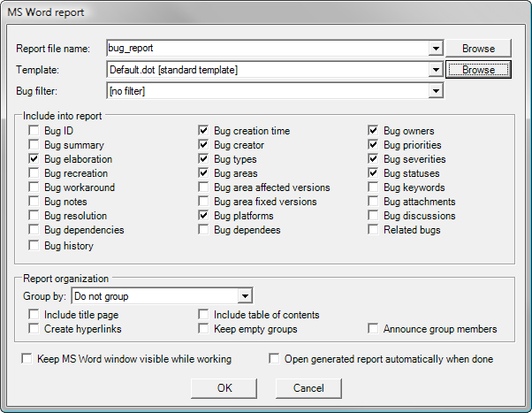Viewport: 532px width, 413px height.
Task: Open the Bug filter dropdown
Action: click(436, 90)
